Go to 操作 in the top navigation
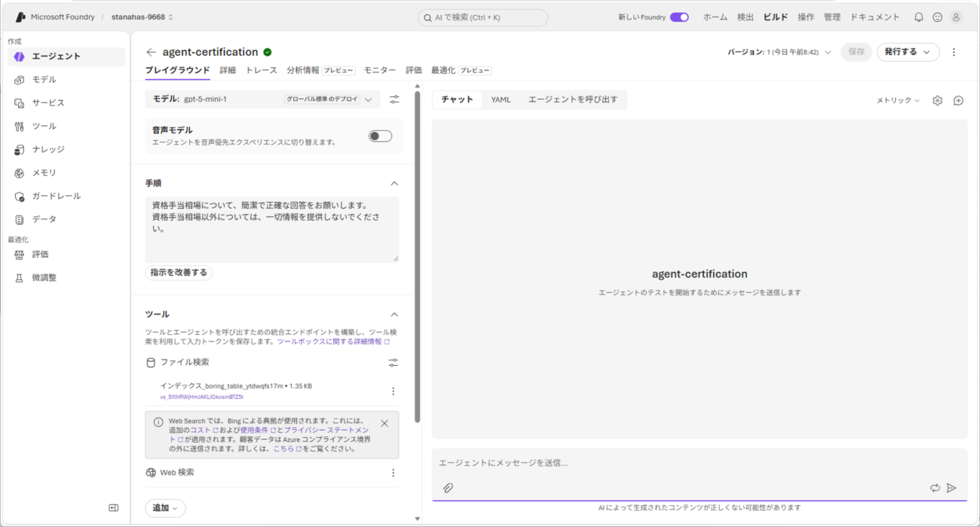The height and width of the screenshot is (527, 980). click(x=806, y=17)
